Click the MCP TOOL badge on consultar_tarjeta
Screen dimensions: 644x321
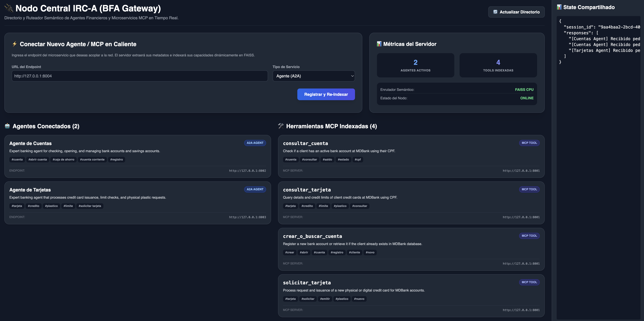tap(529, 190)
